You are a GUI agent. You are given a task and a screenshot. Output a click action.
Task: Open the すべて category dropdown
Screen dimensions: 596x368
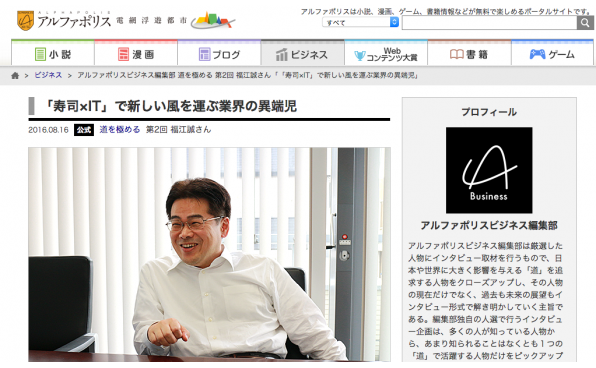[x=360, y=22]
